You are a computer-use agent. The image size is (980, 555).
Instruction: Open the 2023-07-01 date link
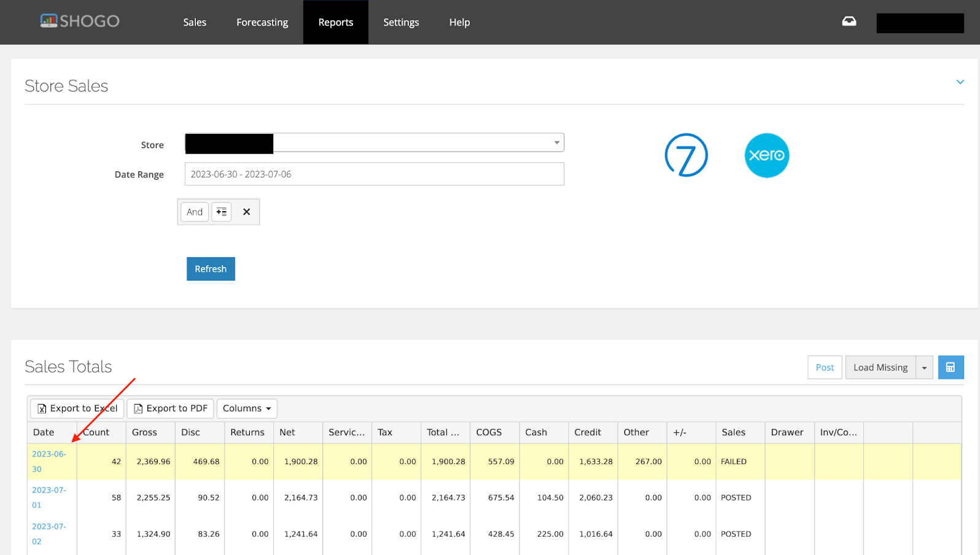click(49, 497)
